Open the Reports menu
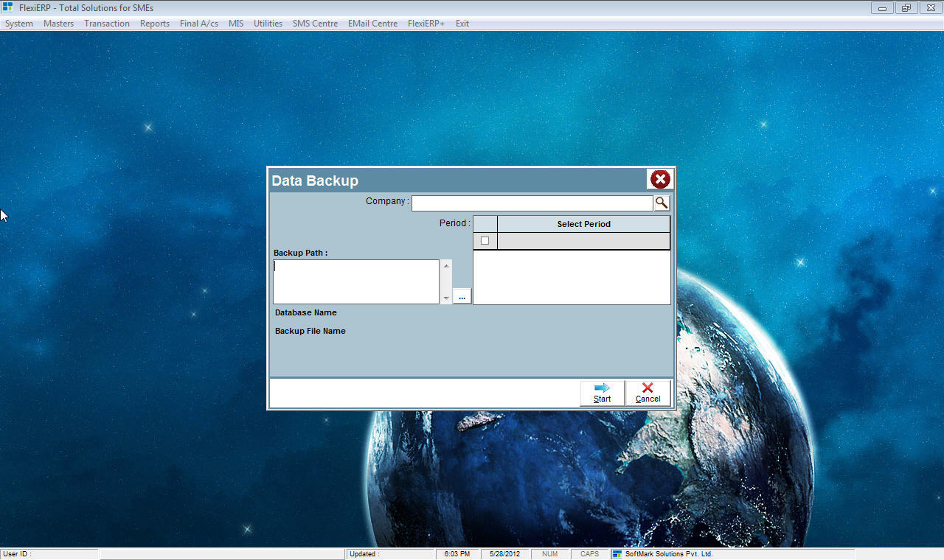944x560 pixels. pyautogui.click(x=155, y=24)
